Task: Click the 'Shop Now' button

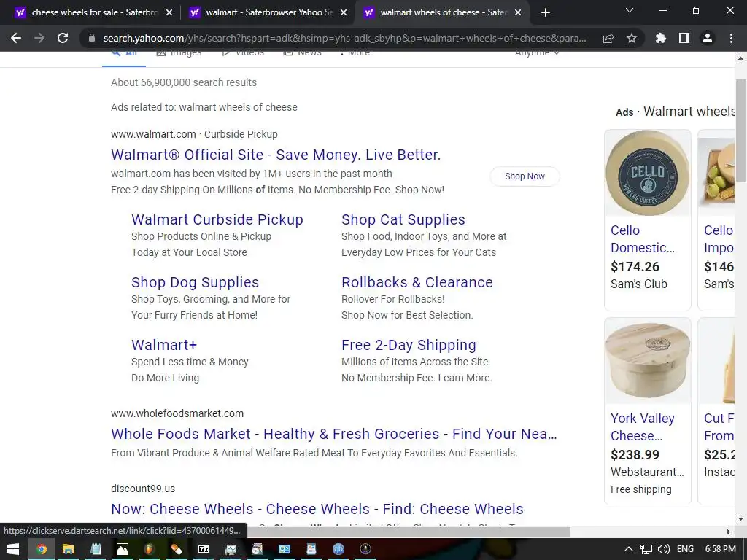Action: pyautogui.click(x=525, y=176)
